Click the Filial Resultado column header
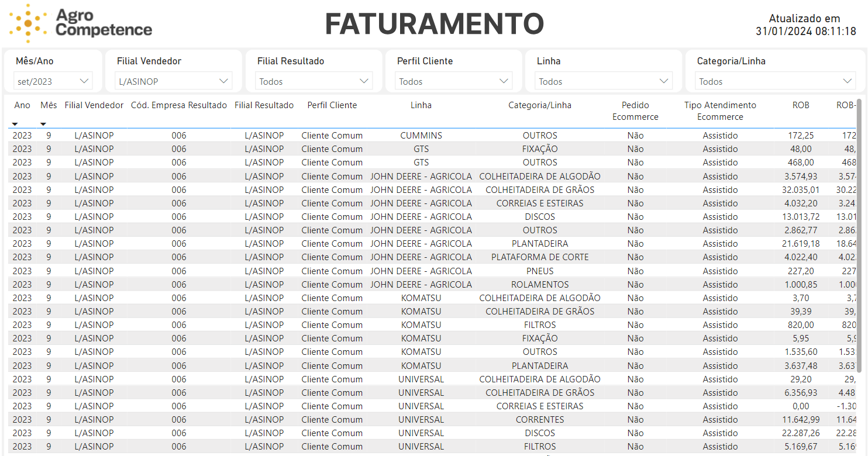 tap(264, 105)
